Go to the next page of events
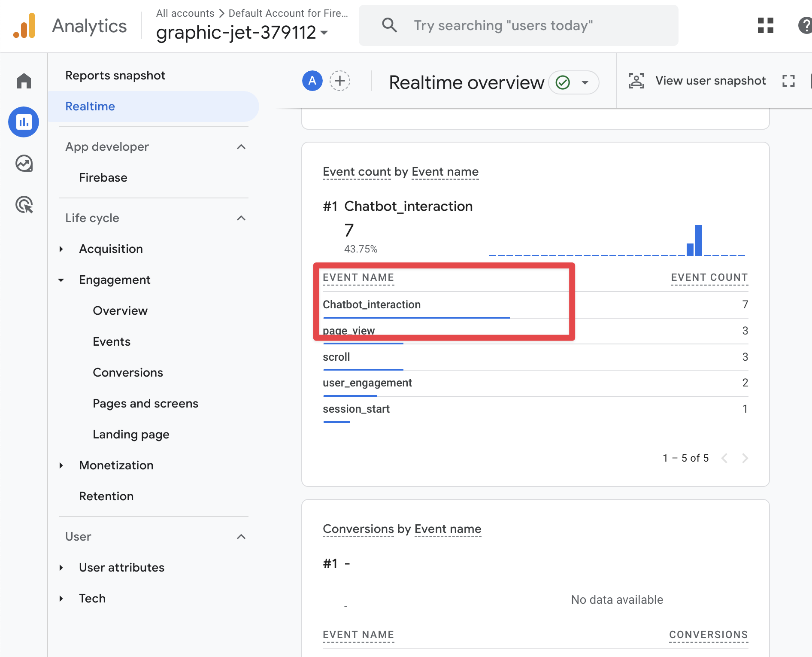The height and width of the screenshot is (657, 812). tap(745, 458)
